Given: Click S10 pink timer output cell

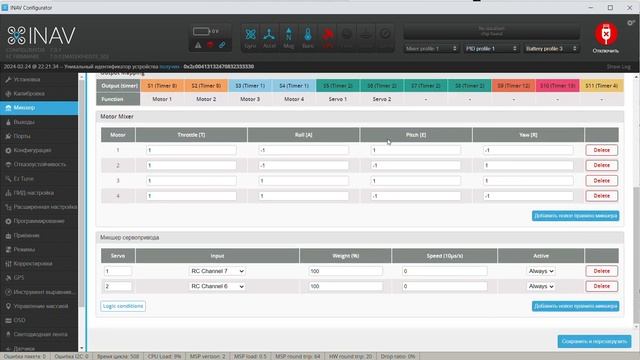Looking at the screenshot, I should tap(558, 86).
